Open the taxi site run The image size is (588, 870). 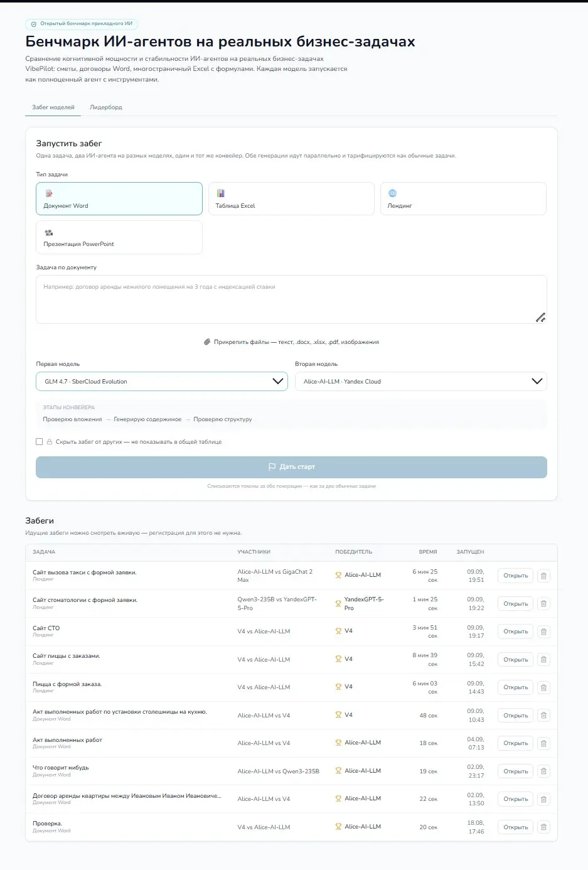click(515, 576)
